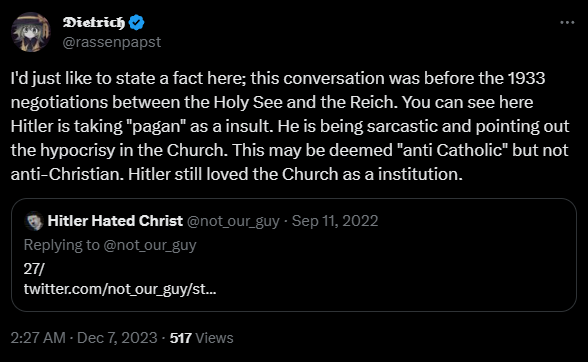This screenshot has height=362, width=588.
Task: Click @not_our_guy mention after Replying to
Action: (150, 245)
